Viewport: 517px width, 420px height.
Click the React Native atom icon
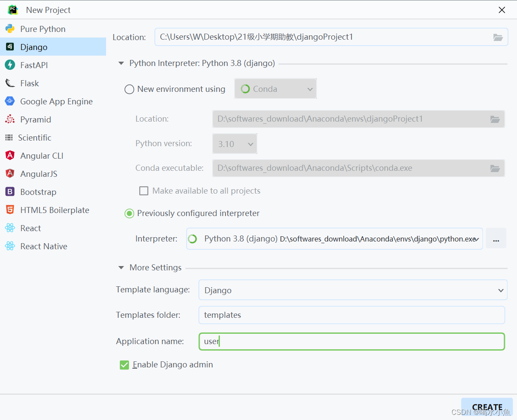10,246
